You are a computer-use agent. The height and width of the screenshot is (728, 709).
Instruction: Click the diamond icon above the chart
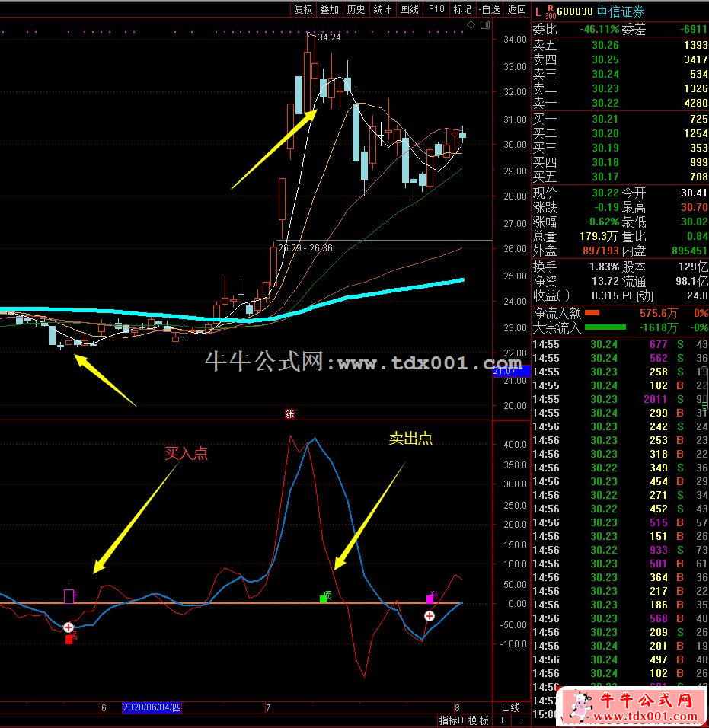point(471,24)
